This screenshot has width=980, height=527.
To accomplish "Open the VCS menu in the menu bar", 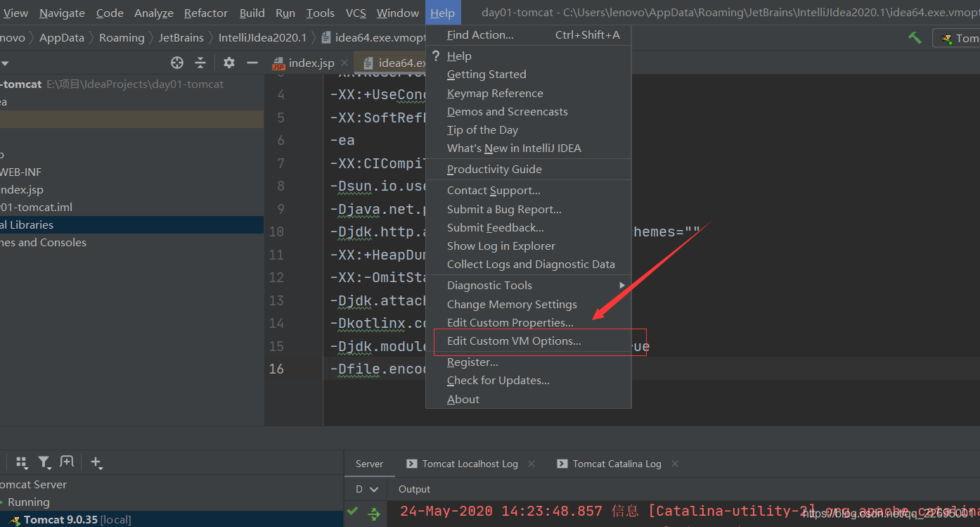I will click(355, 13).
